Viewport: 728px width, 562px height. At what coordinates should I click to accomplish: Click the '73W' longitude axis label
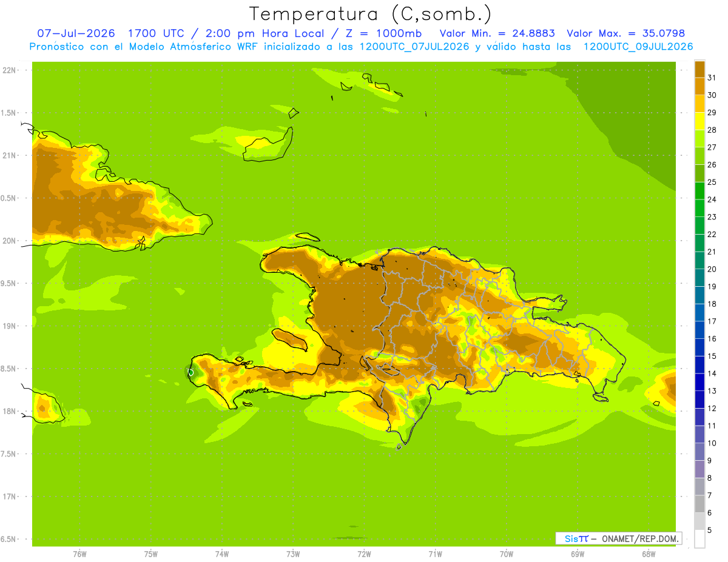(293, 554)
